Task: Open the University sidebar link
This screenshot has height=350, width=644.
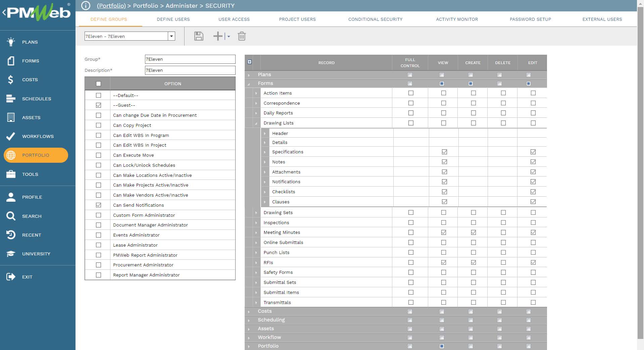Action: [x=36, y=254]
